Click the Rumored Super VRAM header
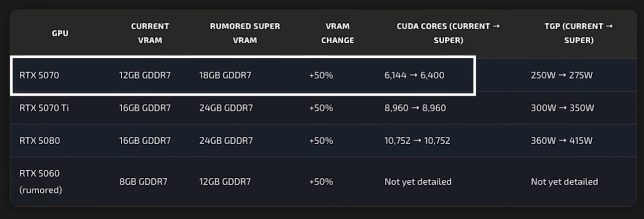The image size is (644, 219). point(245,33)
